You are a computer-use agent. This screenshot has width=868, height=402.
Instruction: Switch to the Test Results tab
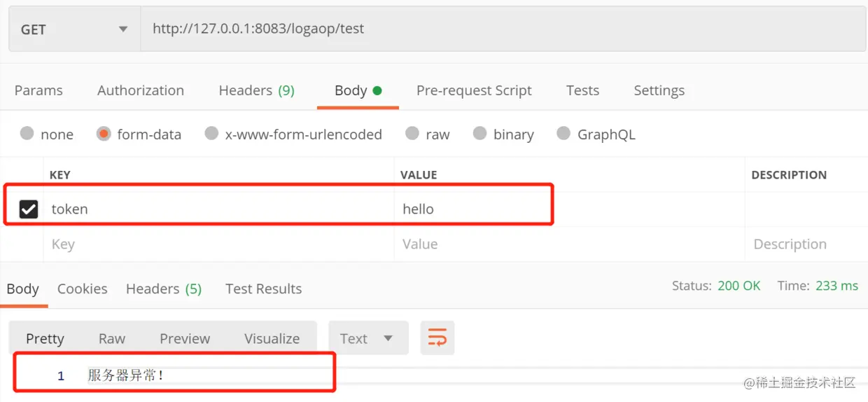(263, 289)
